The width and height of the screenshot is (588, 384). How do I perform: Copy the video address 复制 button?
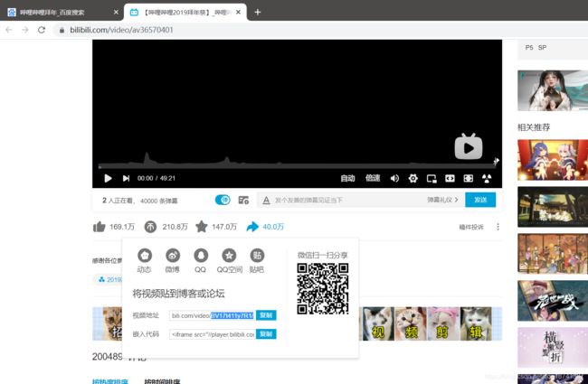coord(266,315)
